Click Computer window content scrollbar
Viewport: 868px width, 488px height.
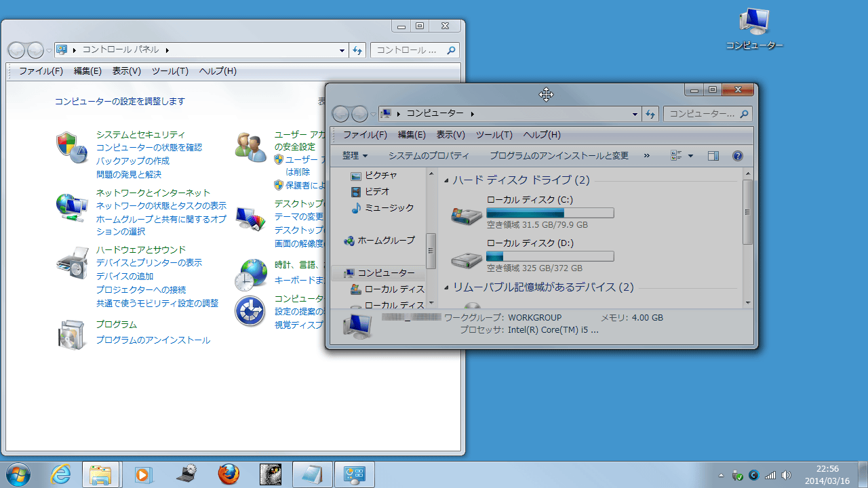(748, 212)
